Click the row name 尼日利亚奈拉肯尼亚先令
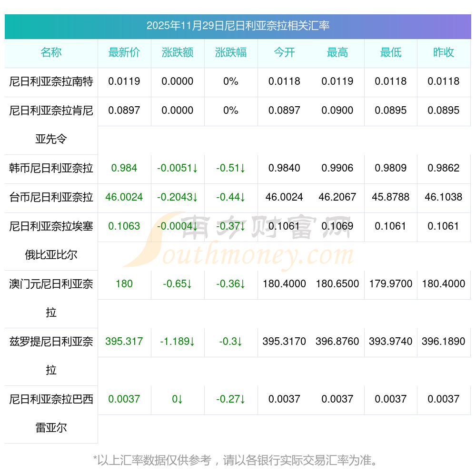This screenshot has width=476, height=475. [x=51, y=125]
